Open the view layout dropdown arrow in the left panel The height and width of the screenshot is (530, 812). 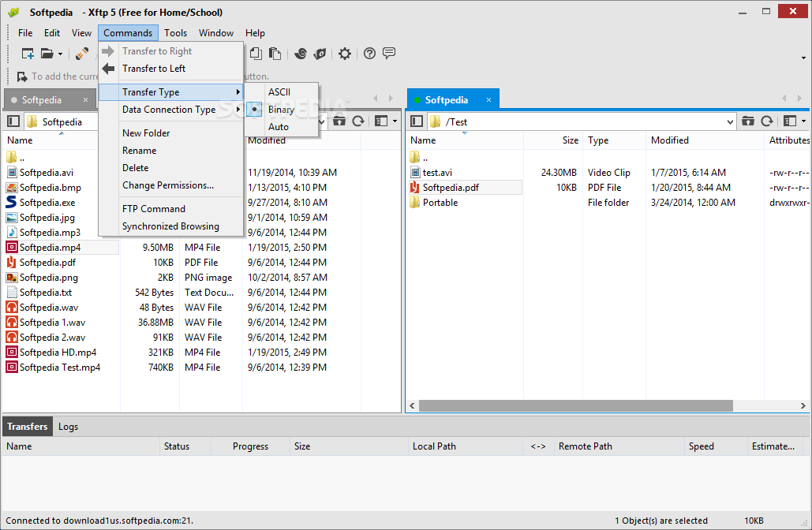point(395,121)
